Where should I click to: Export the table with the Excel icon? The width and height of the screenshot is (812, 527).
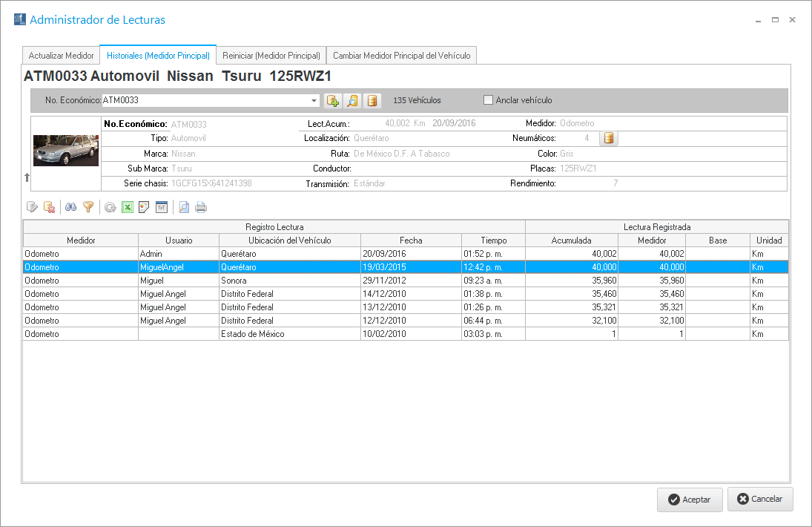pyautogui.click(x=128, y=208)
